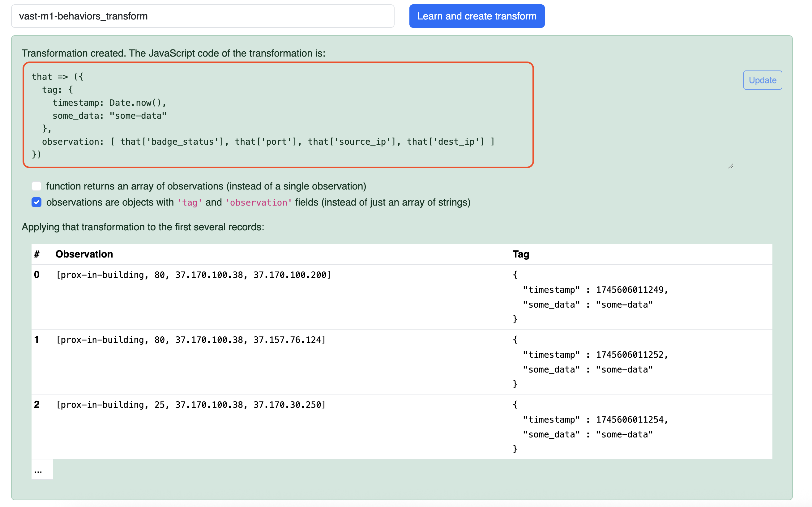This screenshot has height=507, width=812.
Task: Click timestamp value 1745606011254
Action: point(630,420)
